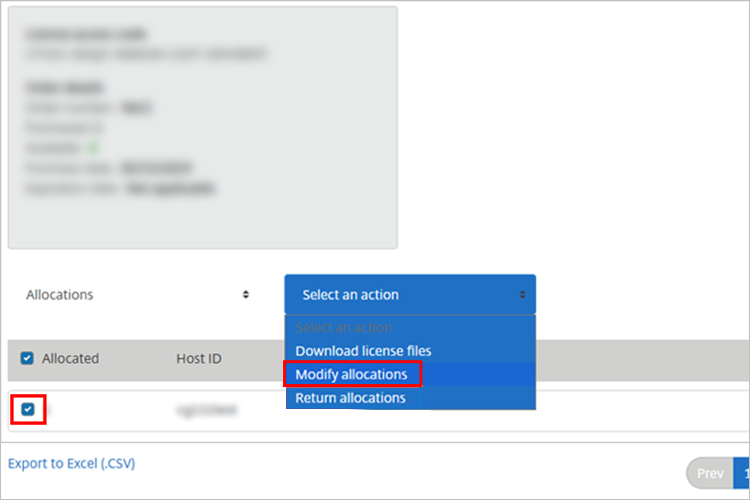Click the blurred order details info panel

(202, 127)
